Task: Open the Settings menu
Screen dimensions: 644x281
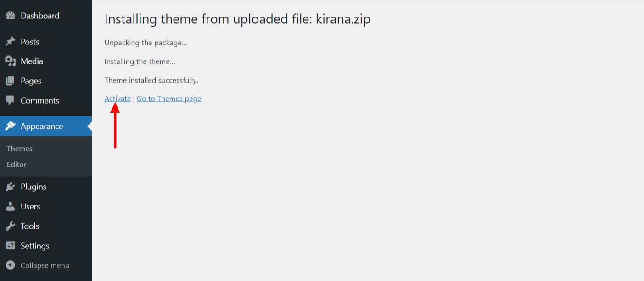Action: [35, 246]
